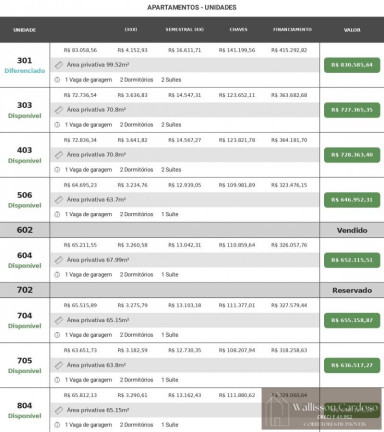Select the sold unit 602 row
384x432 pixels.
coord(192,230)
